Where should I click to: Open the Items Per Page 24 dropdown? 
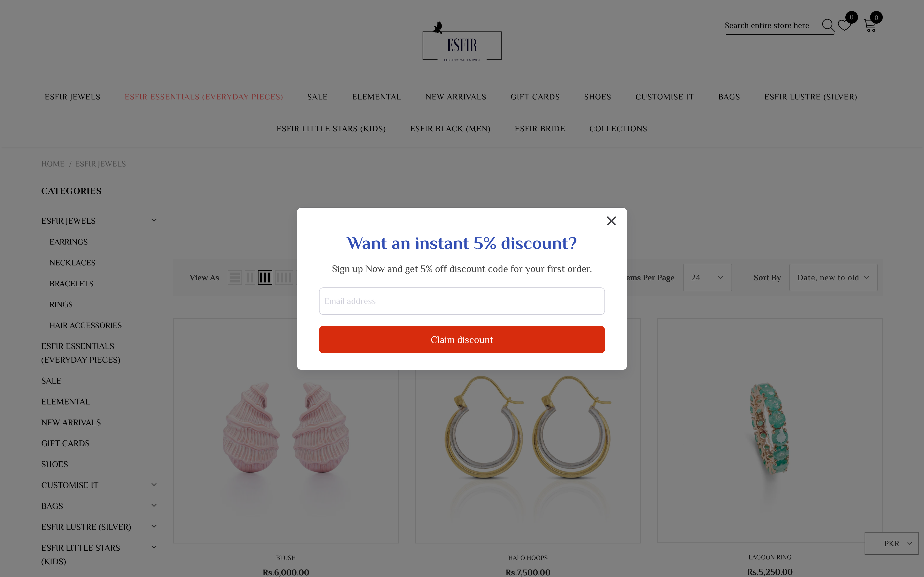coord(707,278)
